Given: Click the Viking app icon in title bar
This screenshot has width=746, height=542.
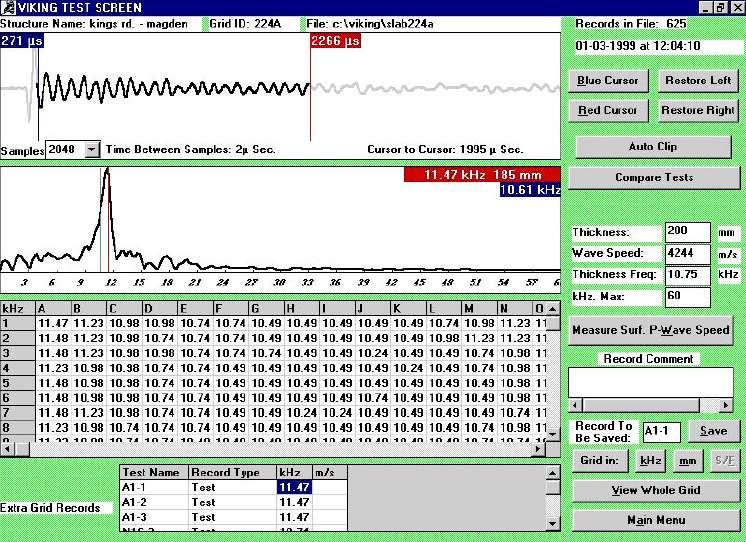Looking at the screenshot, I should point(8,8).
